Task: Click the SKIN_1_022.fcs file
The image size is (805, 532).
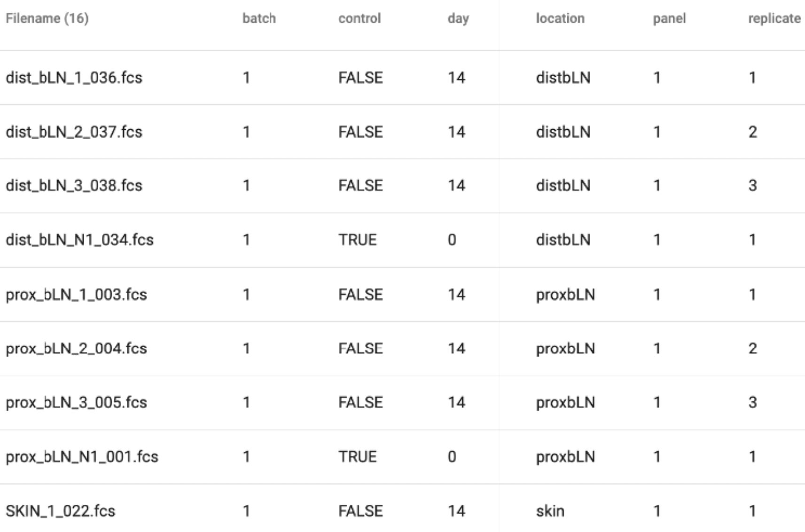Action: tap(60, 511)
